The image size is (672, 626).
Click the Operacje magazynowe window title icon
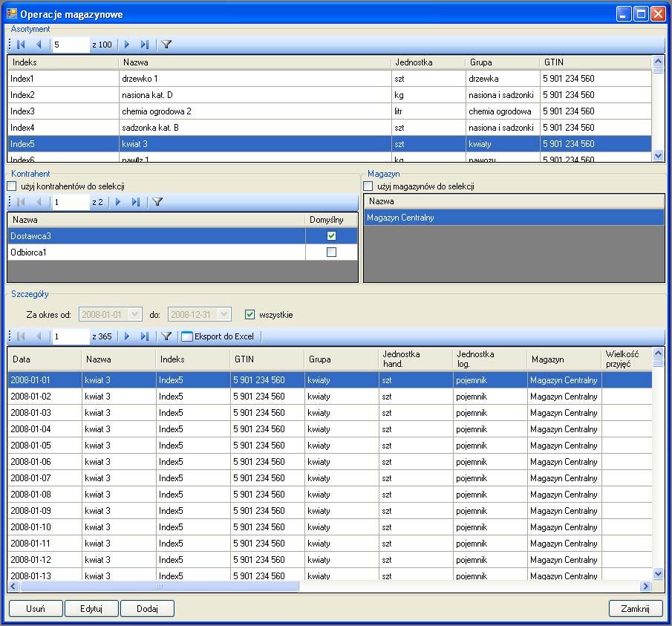(x=12, y=13)
